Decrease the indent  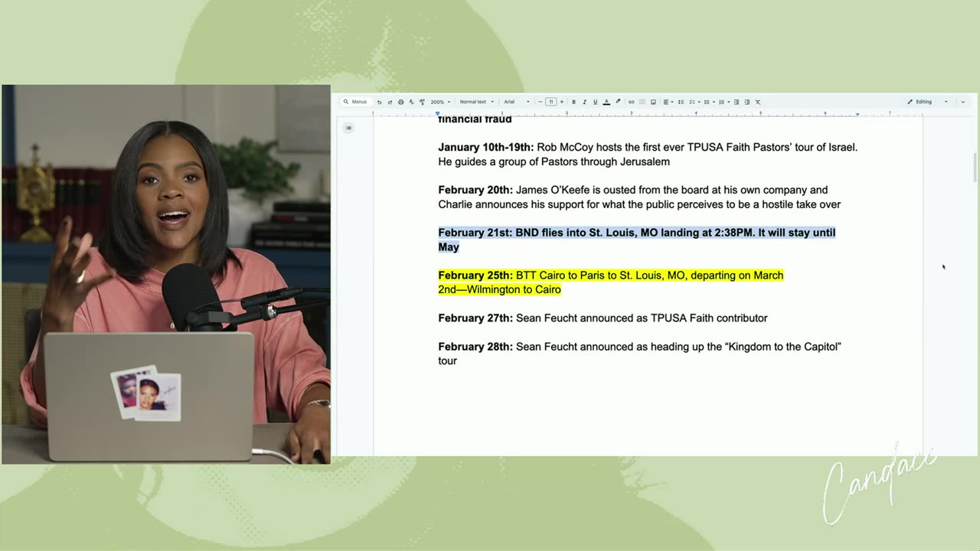point(737,102)
